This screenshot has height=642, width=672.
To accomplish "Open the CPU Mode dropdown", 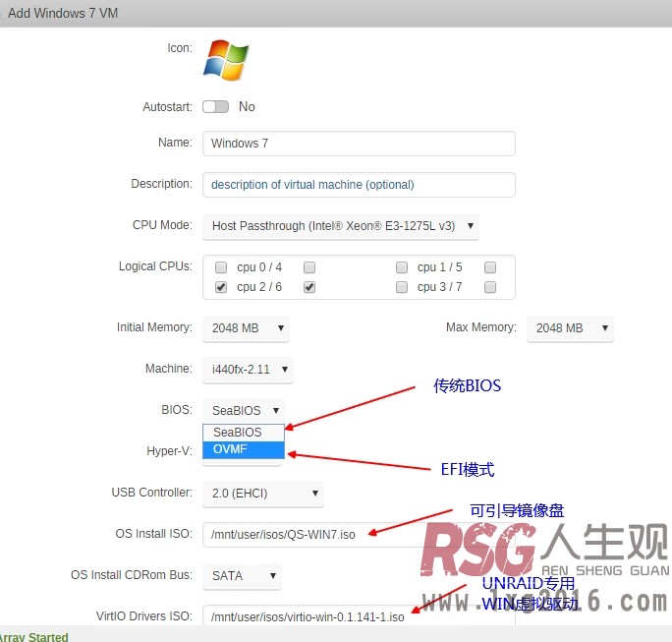I will tap(341, 226).
